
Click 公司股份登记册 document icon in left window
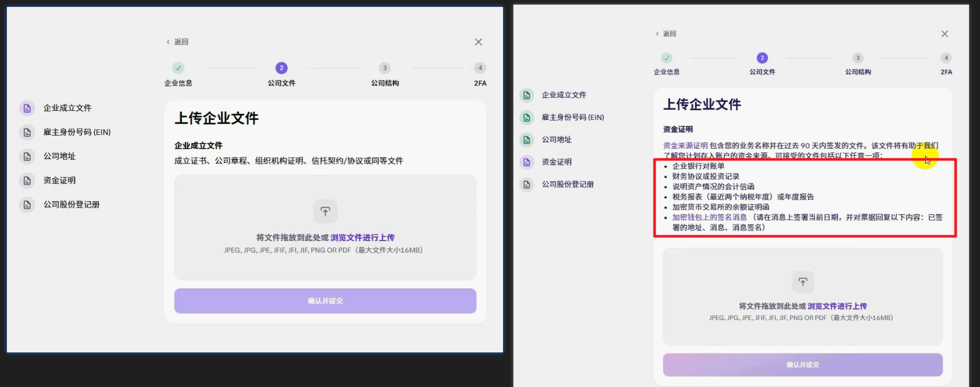coord(27,205)
